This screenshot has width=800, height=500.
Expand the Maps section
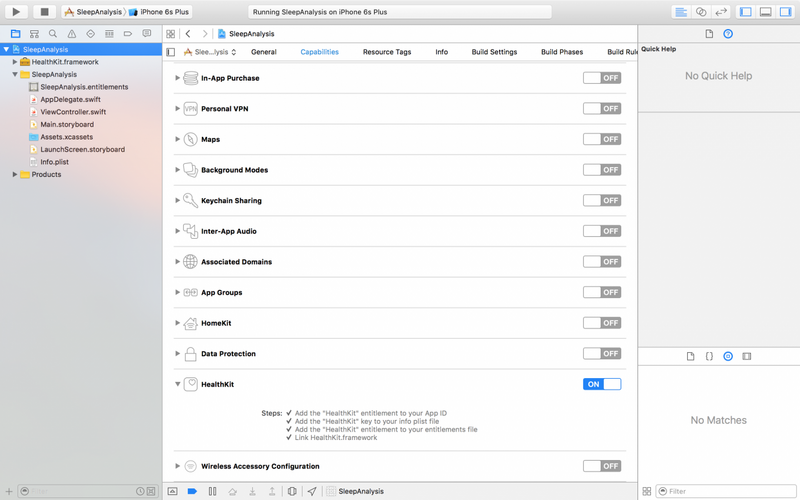(177, 139)
